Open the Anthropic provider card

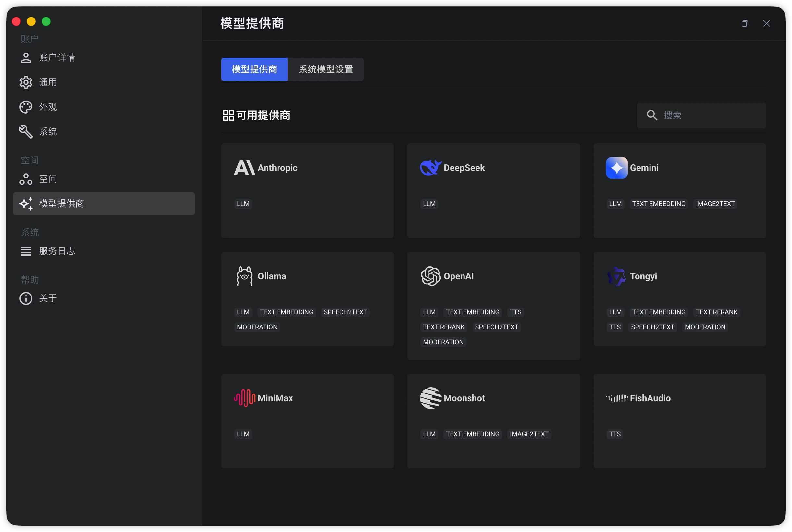308,191
